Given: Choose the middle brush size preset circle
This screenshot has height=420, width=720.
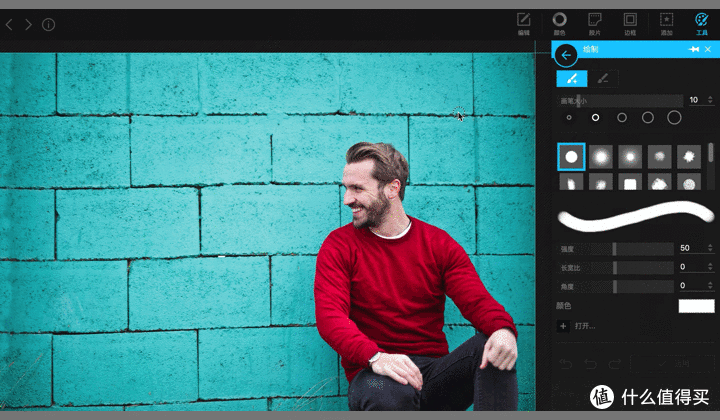Looking at the screenshot, I should click(622, 118).
